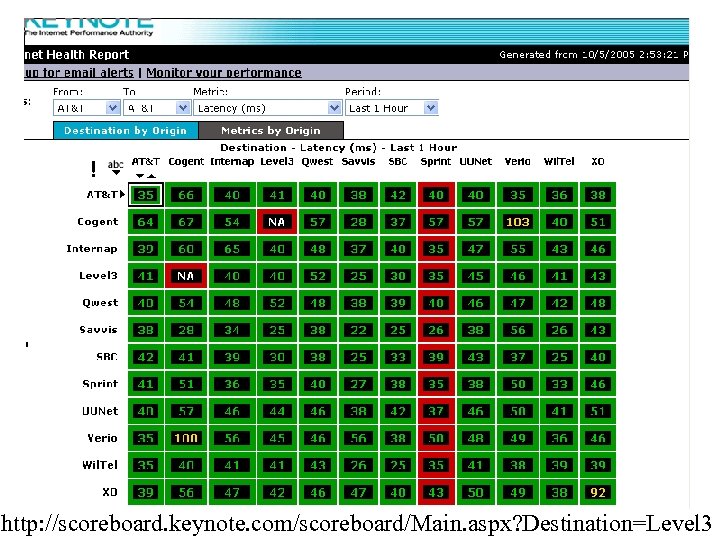Click the abc alphabetical sort icon
Image resolution: width=720 pixels, height=540 pixels.
click(x=116, y=167)
